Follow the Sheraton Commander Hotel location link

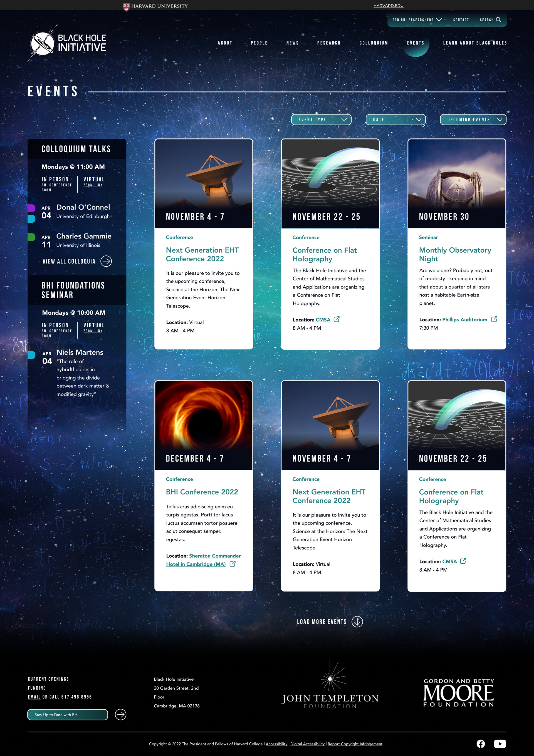pyautogui.click(x=214, y=556)
